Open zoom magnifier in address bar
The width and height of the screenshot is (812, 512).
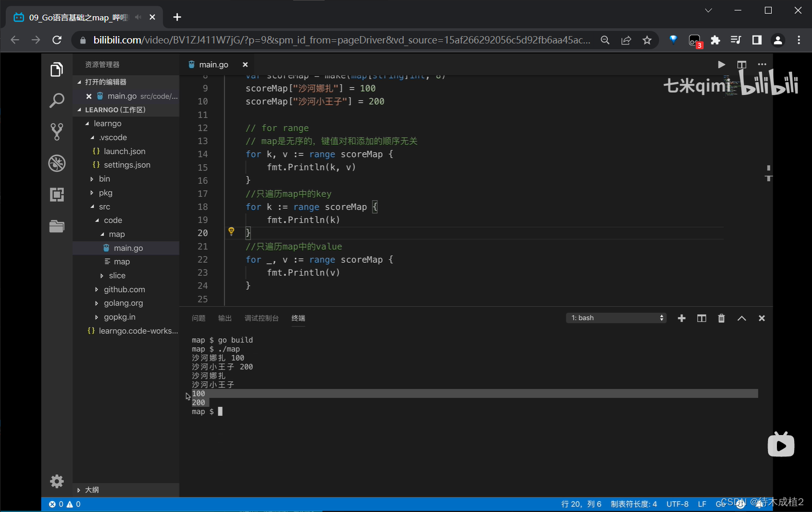605,40
